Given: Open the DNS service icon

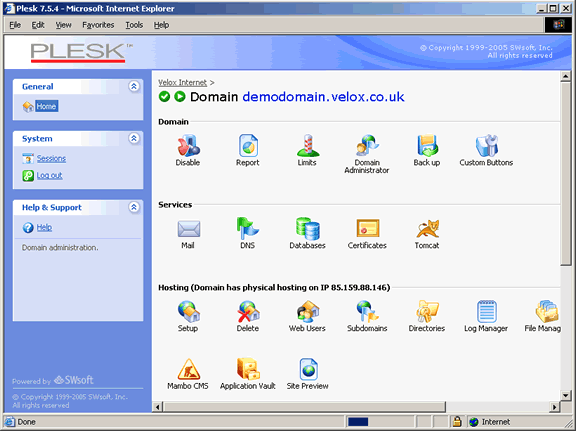Looking at the screenshot, I should [x=248, y=229].
